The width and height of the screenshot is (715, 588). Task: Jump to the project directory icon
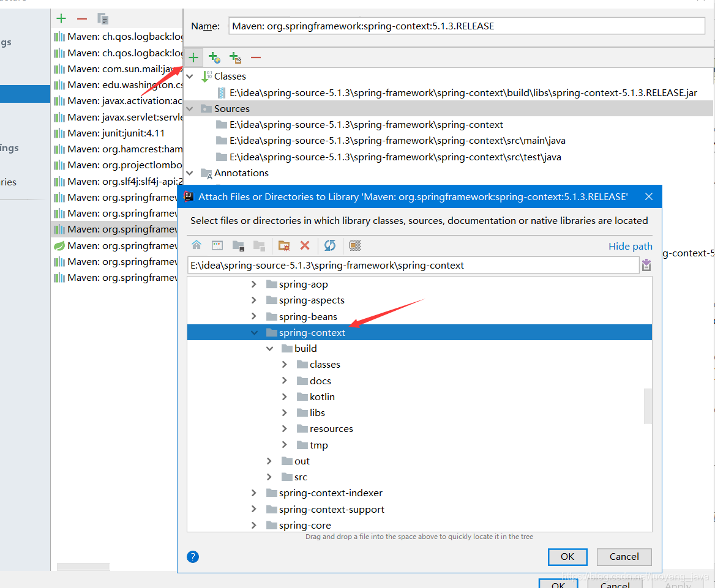pyautogui.click(x=238, y=246)
